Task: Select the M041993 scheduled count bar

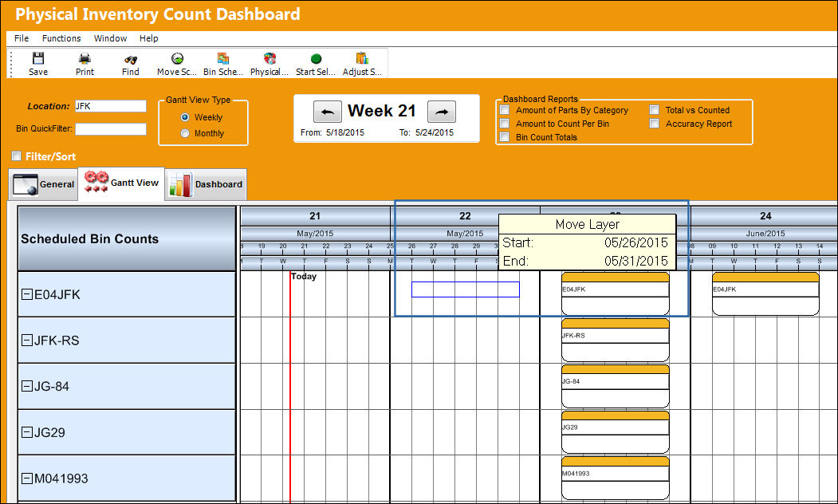Action: [x=615, y=478]
